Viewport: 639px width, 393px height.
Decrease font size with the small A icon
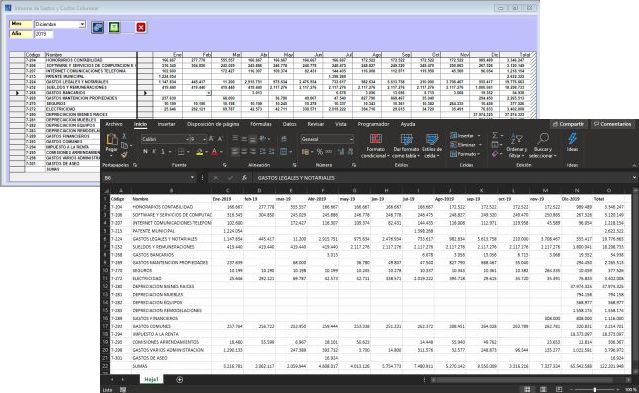click(220, 139)
